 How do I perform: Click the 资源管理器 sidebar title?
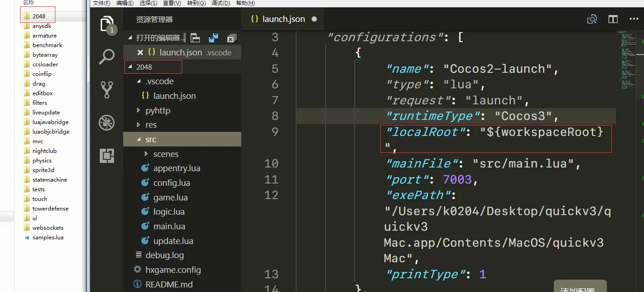tap(155, 20)
